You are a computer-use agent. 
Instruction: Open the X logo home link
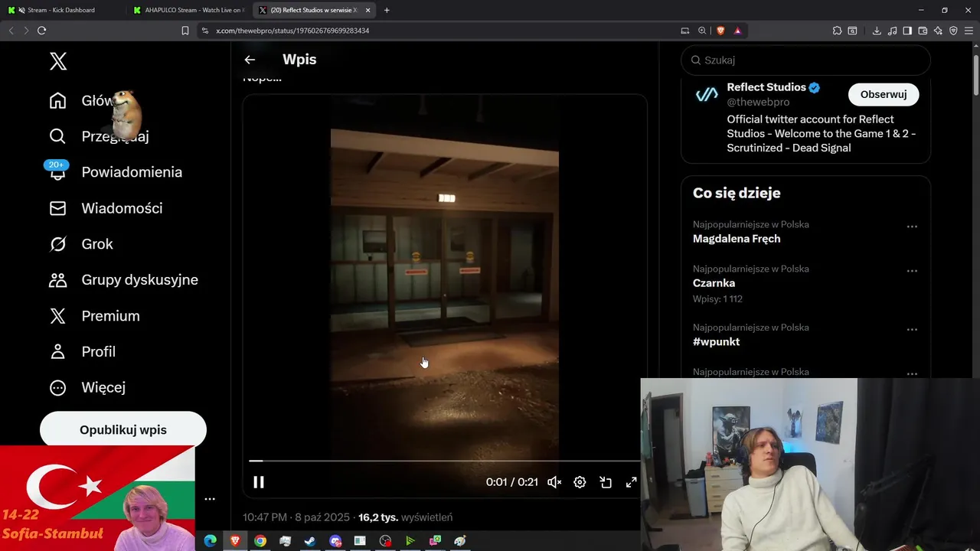click(58, 61)
